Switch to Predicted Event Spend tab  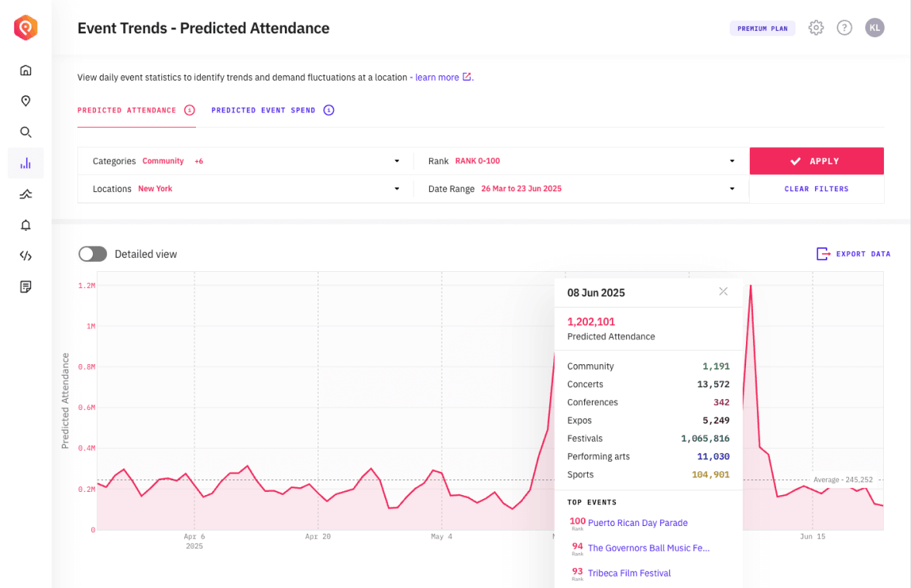click(263, 110)
